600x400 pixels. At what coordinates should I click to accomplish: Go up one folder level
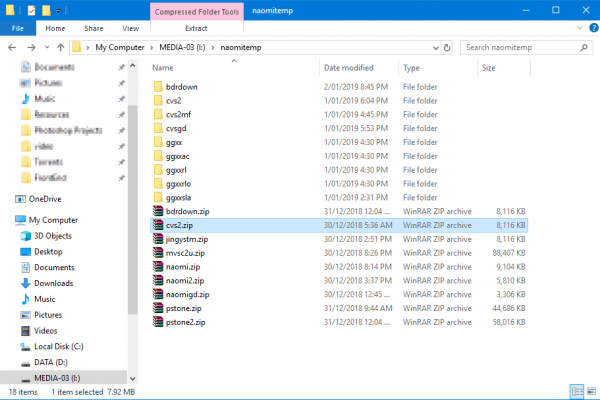[x=60, y=47]
